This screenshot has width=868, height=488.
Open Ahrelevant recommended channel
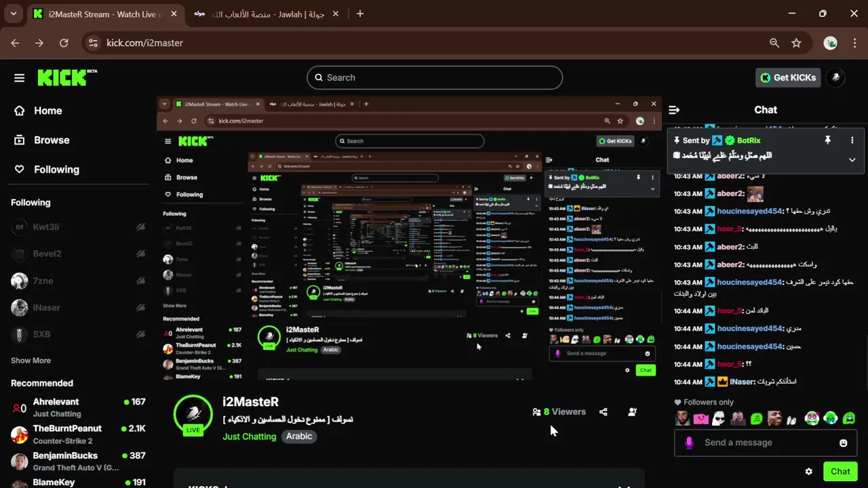pyautogui.click(x=78, y=407)
